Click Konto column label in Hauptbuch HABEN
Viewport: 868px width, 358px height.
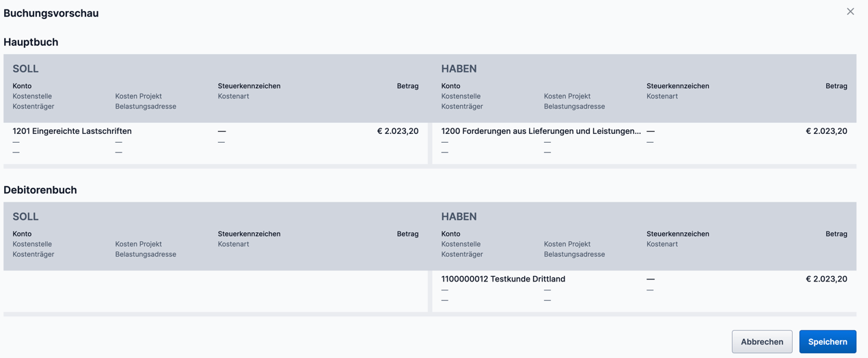point(450,86)
